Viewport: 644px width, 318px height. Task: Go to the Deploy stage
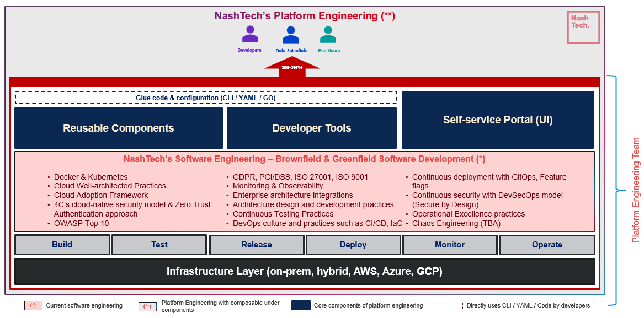[x=353, y=245]
